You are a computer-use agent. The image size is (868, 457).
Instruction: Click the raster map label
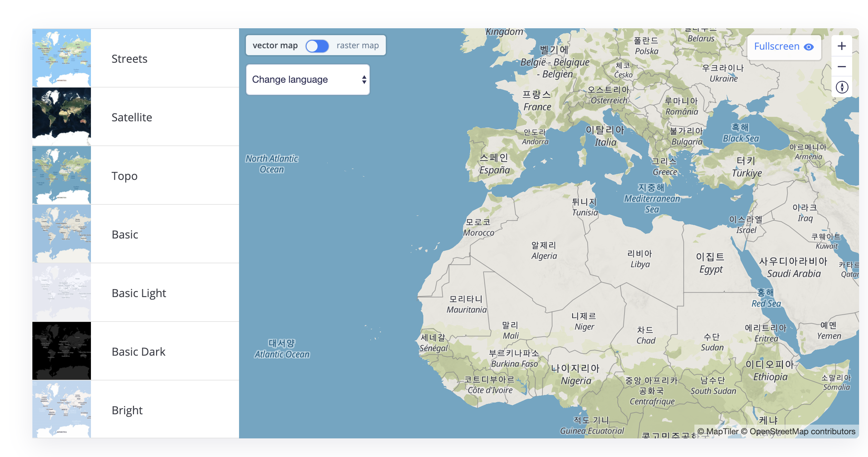(358, 45)
